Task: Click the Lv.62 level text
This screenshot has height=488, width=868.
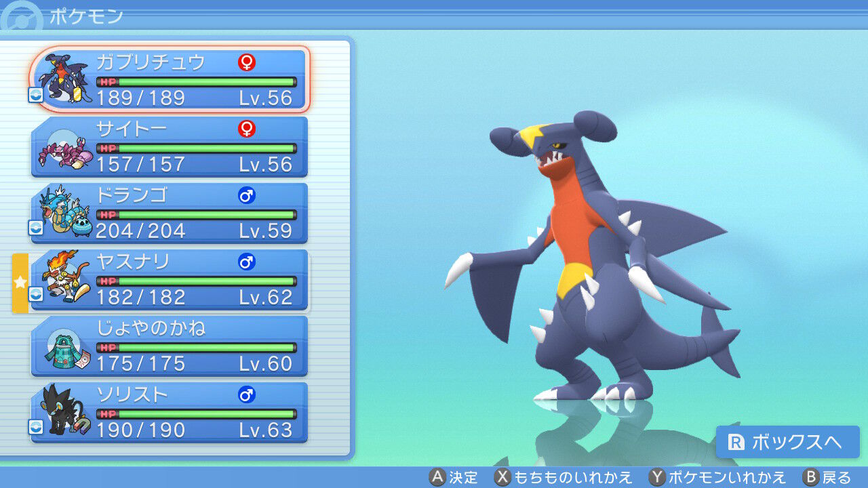Action: coord(266,297)
